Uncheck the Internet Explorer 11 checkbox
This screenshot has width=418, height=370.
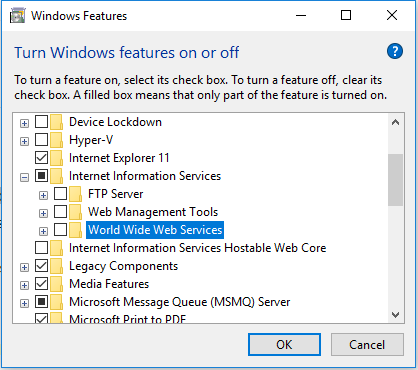tap(41, 158)
